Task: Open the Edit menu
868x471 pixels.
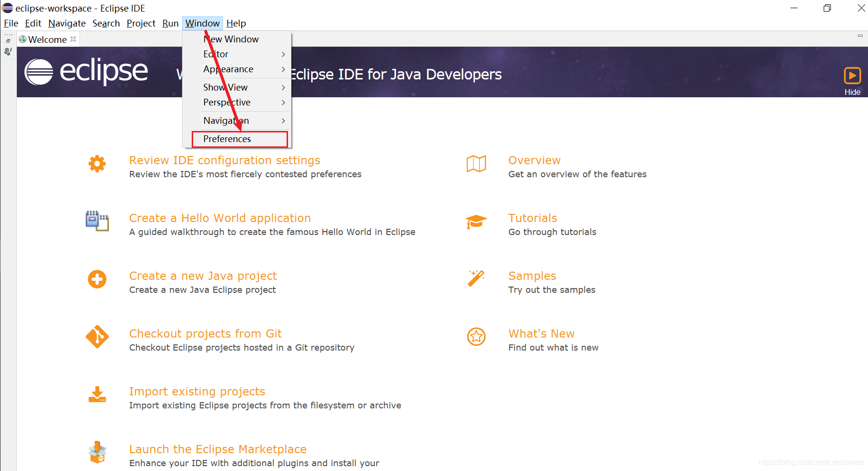Action: [x=33, y=23]
